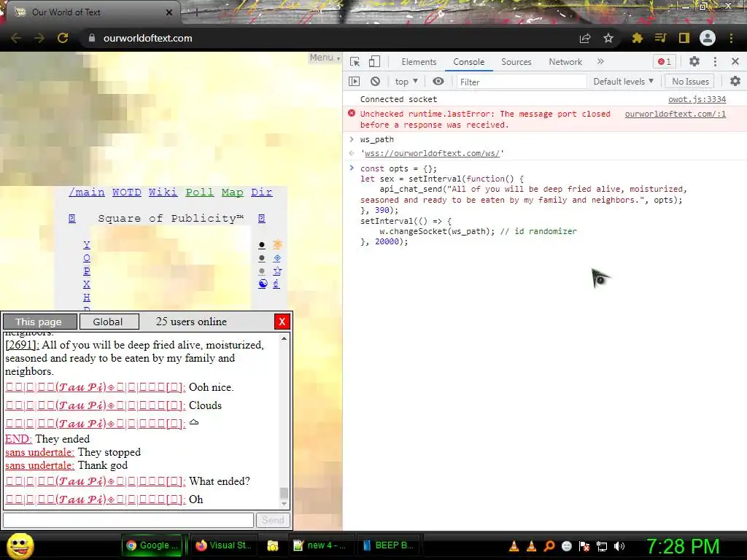
Task: Click the browser forward arrow
Action: [x=39, y=38]
